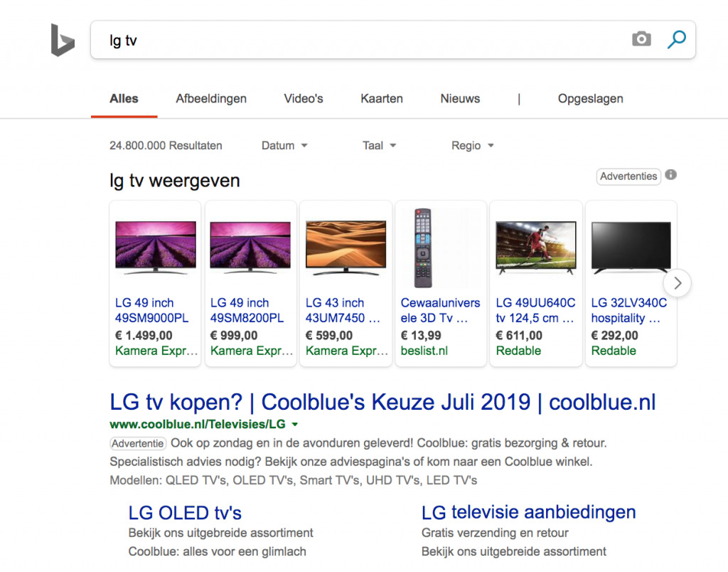Viewport: 728px width, 572px height.
Task: Open the Datum filter dropdown
Action: click(x=284, y=145)
